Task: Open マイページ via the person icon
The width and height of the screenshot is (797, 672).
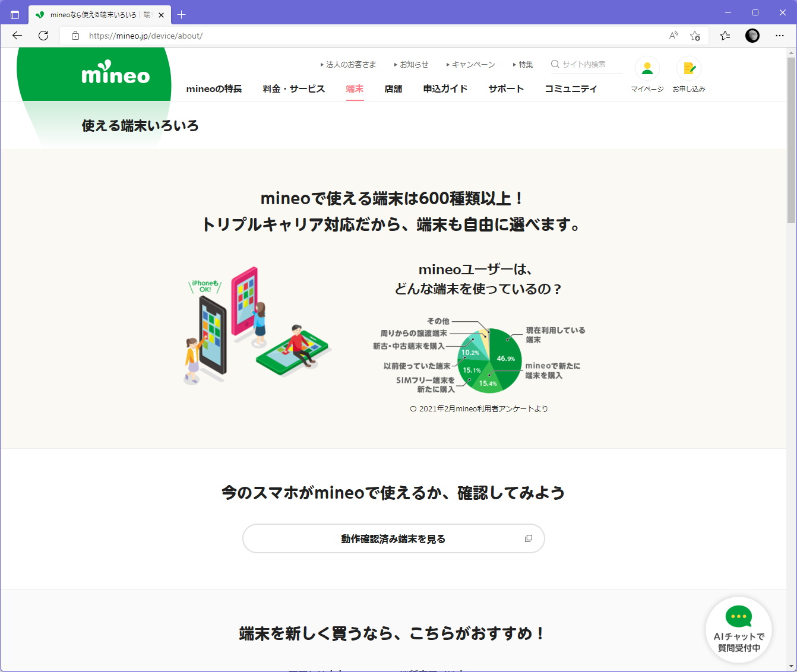Action: point(647,66)
